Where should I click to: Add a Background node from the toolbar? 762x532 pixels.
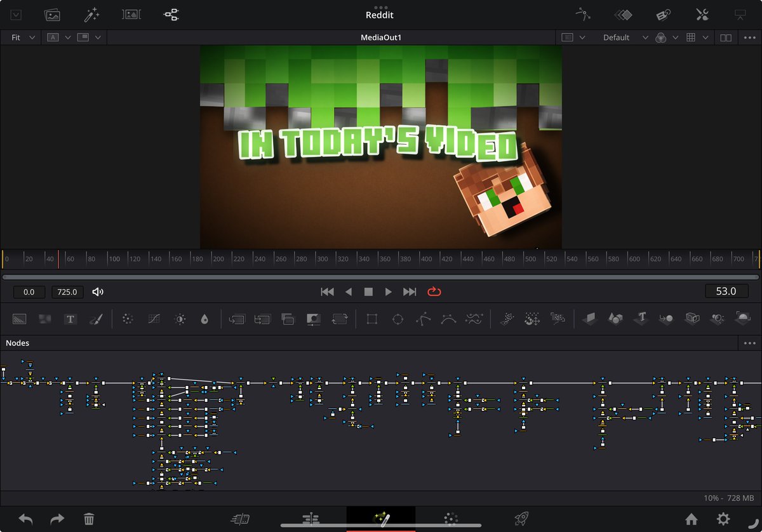(x=19, y=319)
